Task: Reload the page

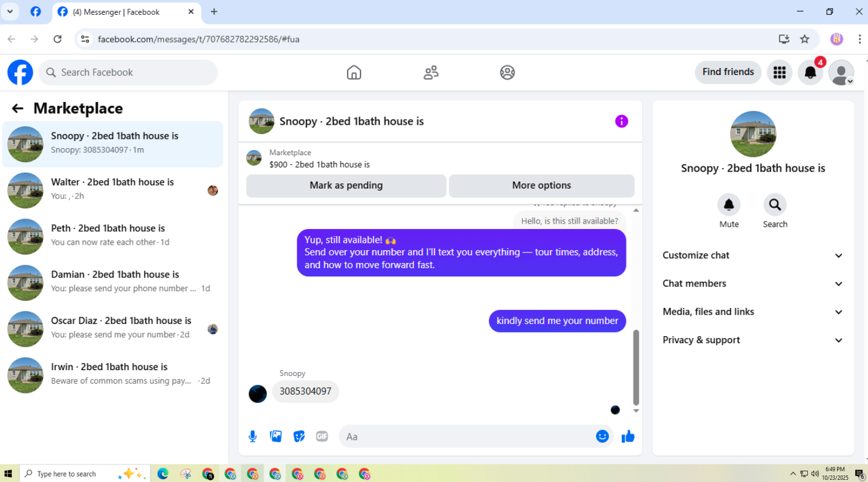Action: [57, 39]
